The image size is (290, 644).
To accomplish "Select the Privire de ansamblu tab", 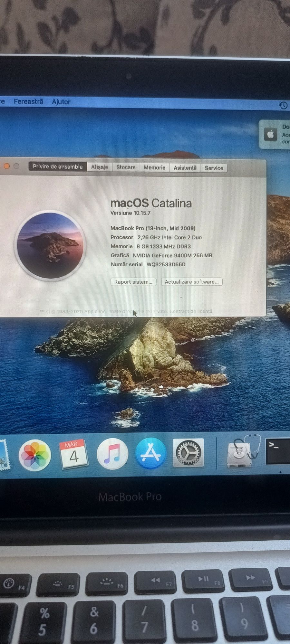I will tap(58, 166).
